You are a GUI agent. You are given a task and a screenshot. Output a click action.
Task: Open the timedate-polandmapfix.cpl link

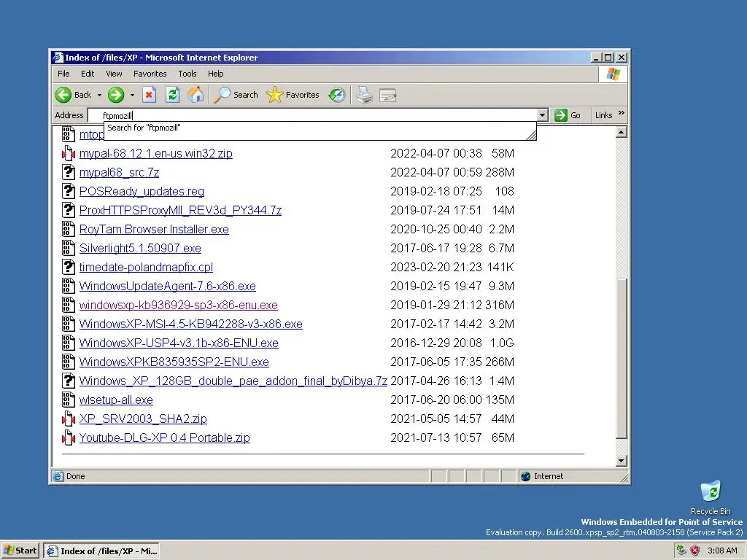point(146,267)
